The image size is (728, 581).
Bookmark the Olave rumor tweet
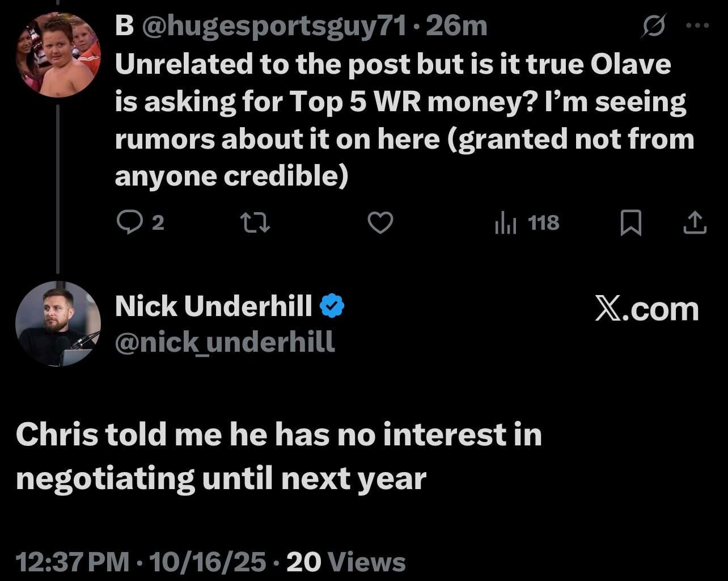tap(630, 223)
